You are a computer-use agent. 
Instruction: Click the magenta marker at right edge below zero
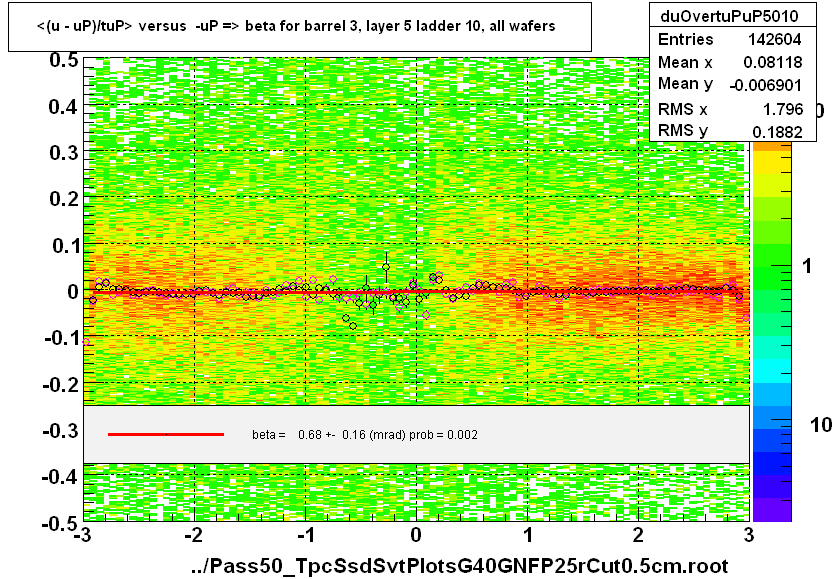pyautogui.click(x=746, y=318)
